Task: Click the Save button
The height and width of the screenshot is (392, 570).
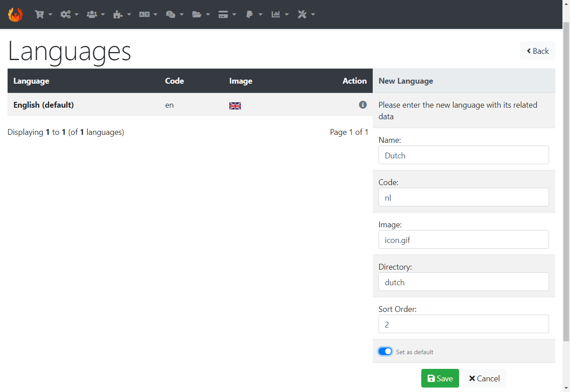Action: click(x=440, y=378)
